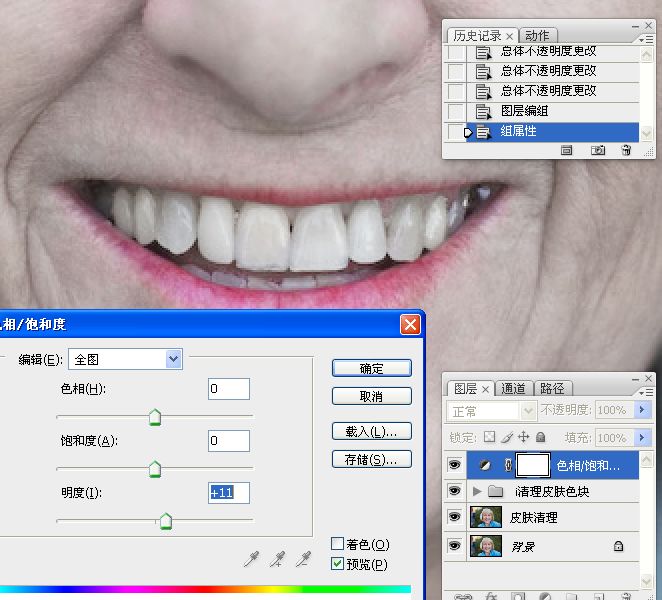Screen dimensions: 662x600
Task: Select the set black point eyedropper
Action: pos(251,559)
